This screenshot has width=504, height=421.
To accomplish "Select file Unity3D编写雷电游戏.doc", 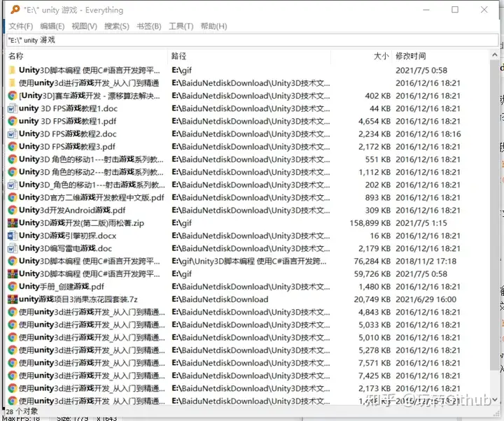I will (x=65, y=248).
